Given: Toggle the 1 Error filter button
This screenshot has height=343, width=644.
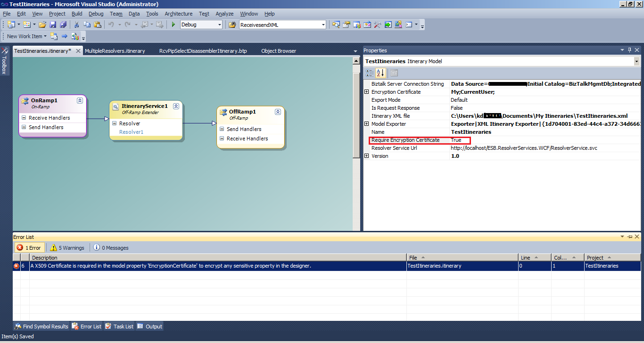Looking at the screenshot, I should (29, 247).
